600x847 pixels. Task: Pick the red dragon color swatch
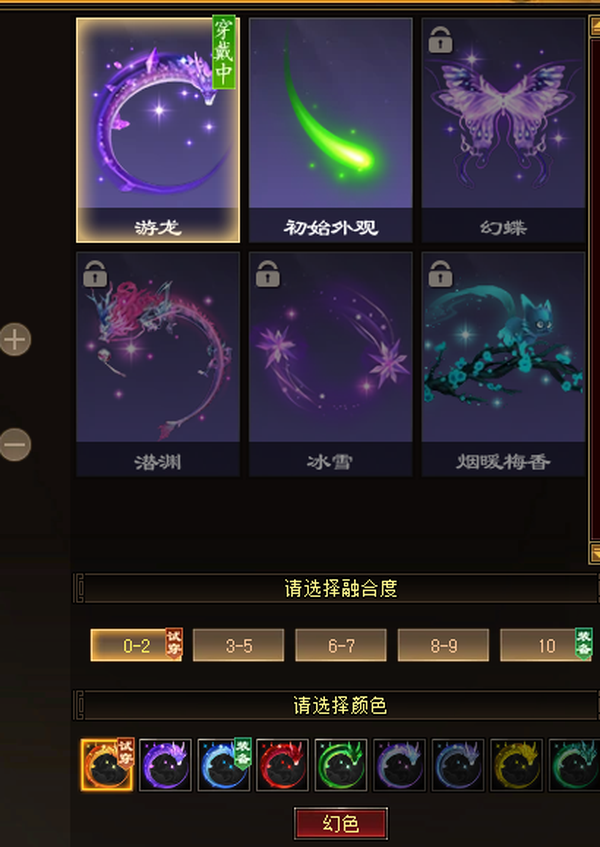(282, 765)
